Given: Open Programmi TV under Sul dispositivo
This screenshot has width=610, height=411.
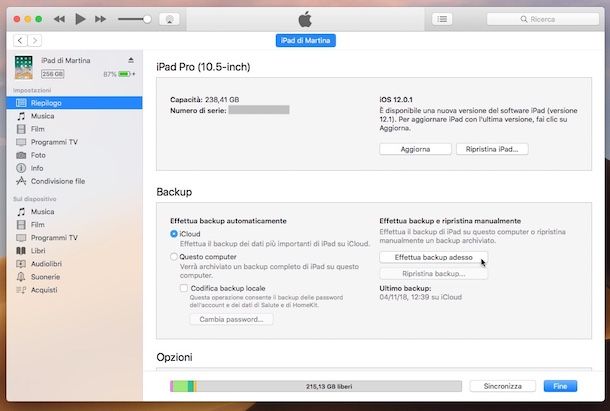Looking at the screenshot, I should click(x=75, y=238).
